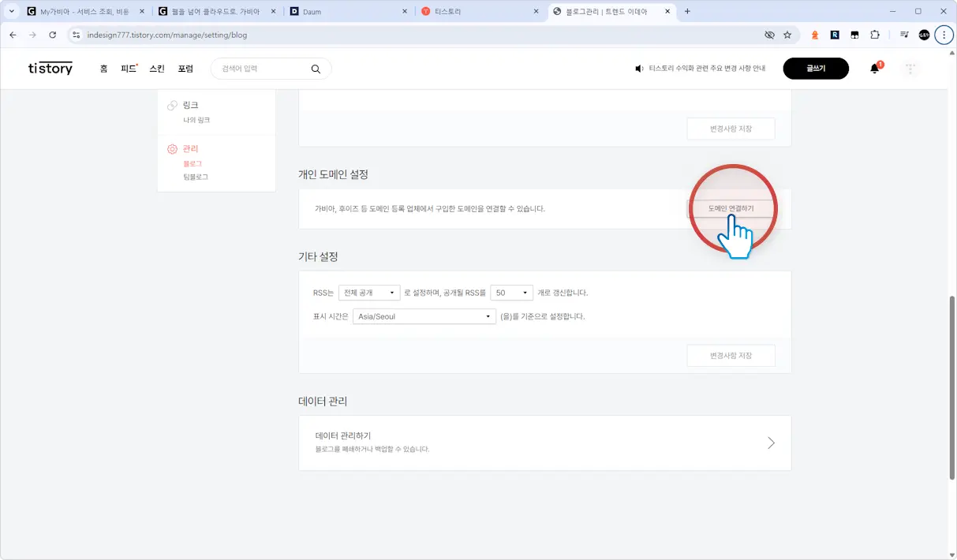Click the speaker icon beside the announcement text
This screenshot has width=957, height=560.
tap(639, 68)
